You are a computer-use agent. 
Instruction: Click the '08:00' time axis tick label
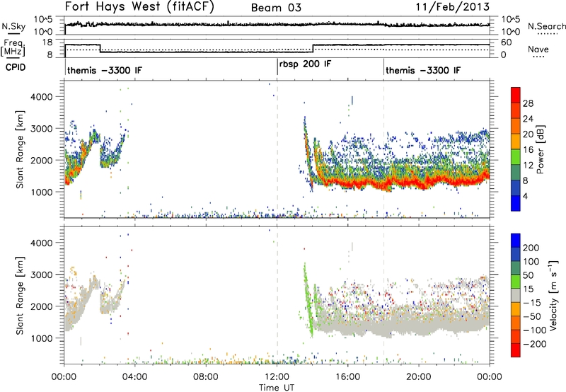pos(206,377)
